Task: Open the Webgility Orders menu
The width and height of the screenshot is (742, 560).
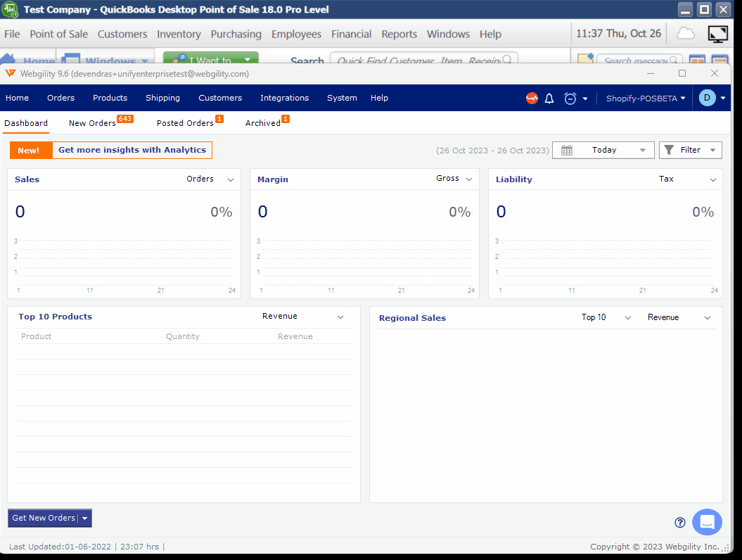Action: [60, 98]
